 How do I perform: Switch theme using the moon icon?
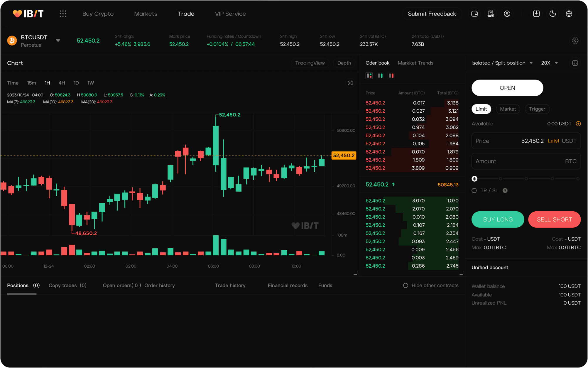click(x=553, y=13)
